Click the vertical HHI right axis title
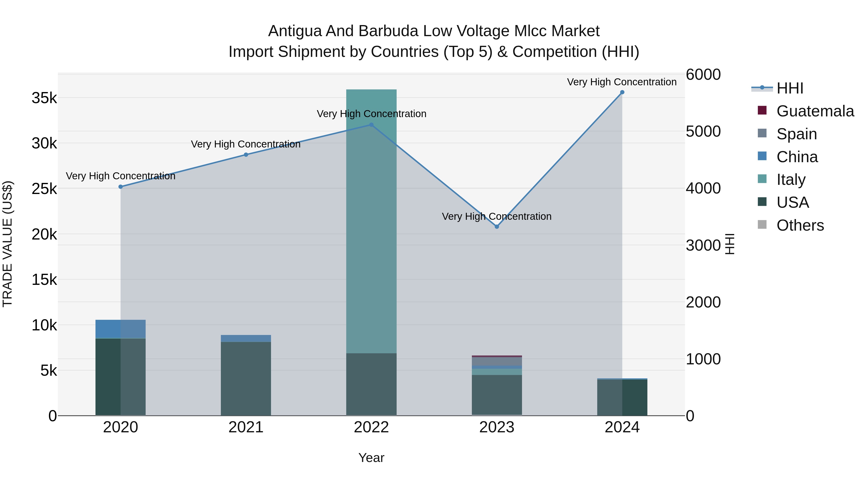The height and width of the screenshot is (488, 868). [730, 244]
